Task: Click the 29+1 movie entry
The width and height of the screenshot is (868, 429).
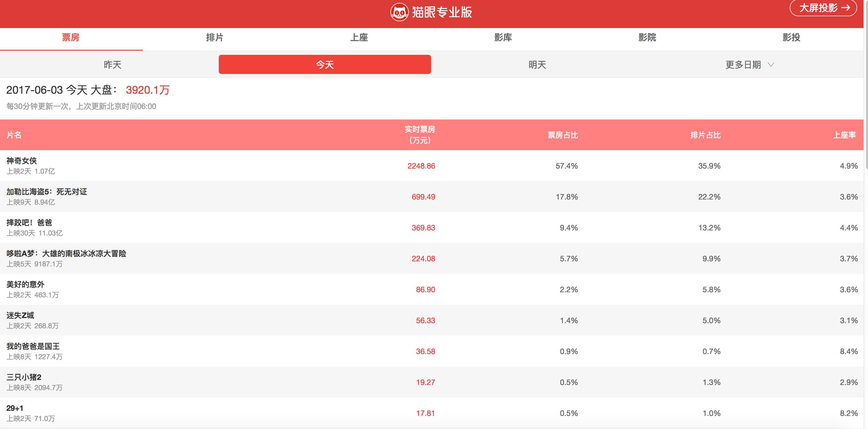Action: (x=15, y=408)
